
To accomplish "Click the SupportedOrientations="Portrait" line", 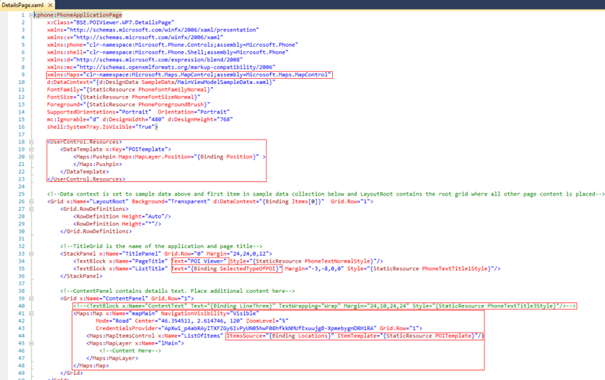I will (x=138, y=112).
